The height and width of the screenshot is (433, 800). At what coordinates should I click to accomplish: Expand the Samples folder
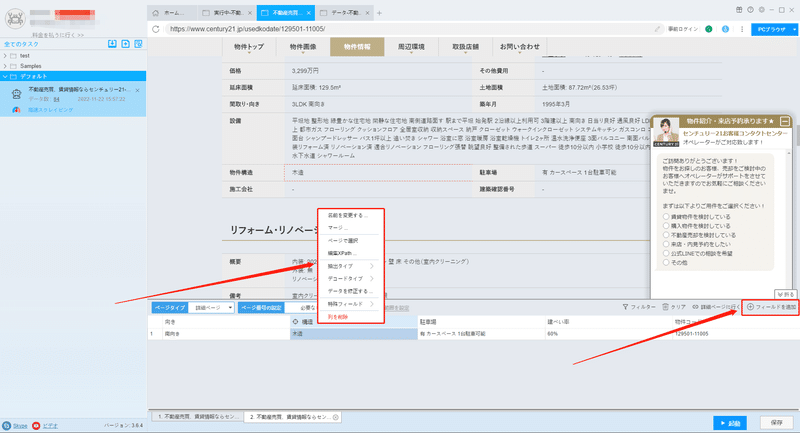pyautogui.click(x=5, y=66)
